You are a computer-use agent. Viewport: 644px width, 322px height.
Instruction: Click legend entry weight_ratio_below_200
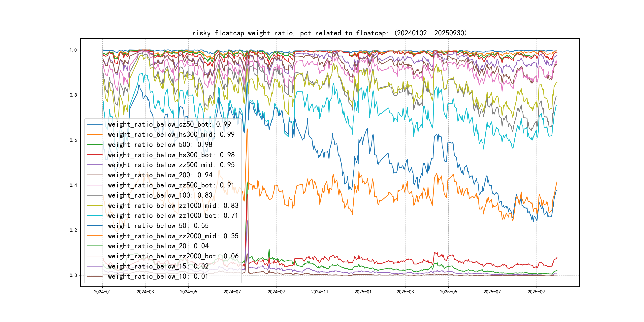[160, 175]
